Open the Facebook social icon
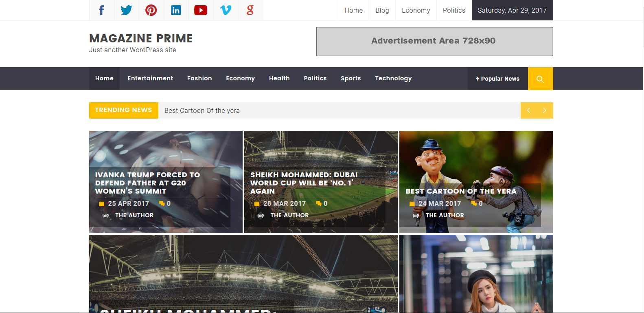The width and height of the screenshot is (644, 313). pos(101,10)
